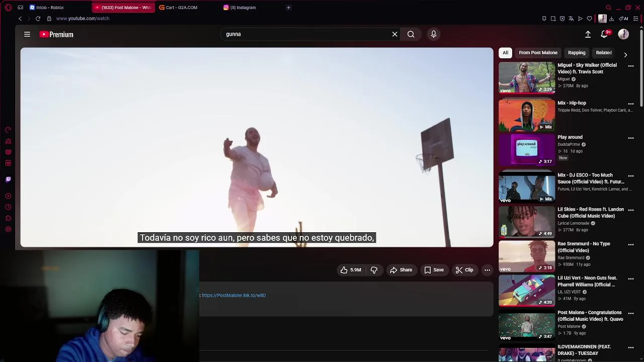Open the Opera GX main menu logo
644x362 pixels.
(8, 8)
